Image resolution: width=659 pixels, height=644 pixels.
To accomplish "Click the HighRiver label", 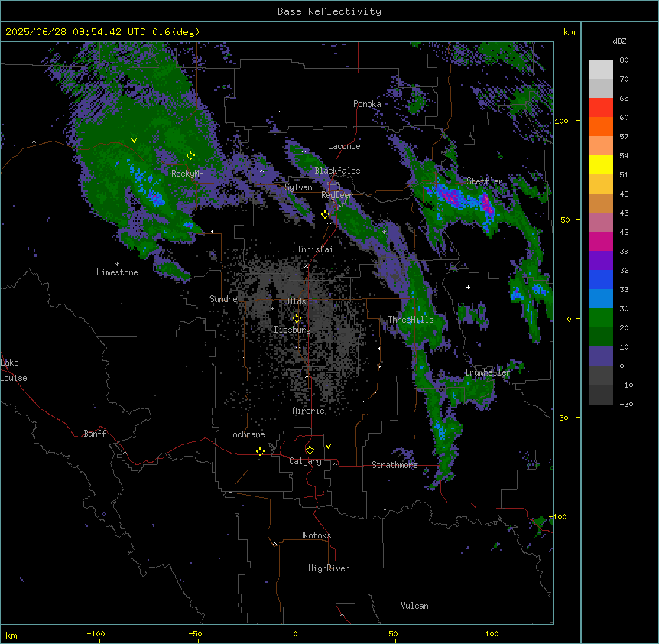I will (x=329, y=568).
